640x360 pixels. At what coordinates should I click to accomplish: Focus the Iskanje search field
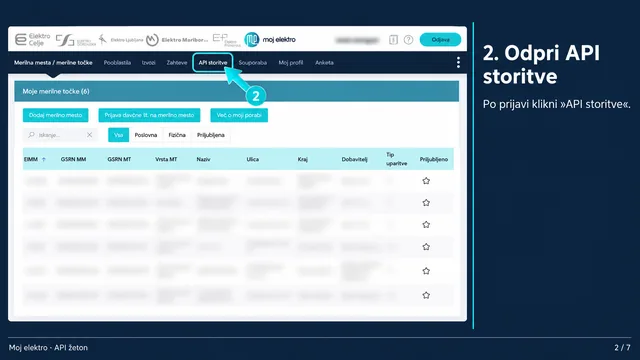(60, 135)
